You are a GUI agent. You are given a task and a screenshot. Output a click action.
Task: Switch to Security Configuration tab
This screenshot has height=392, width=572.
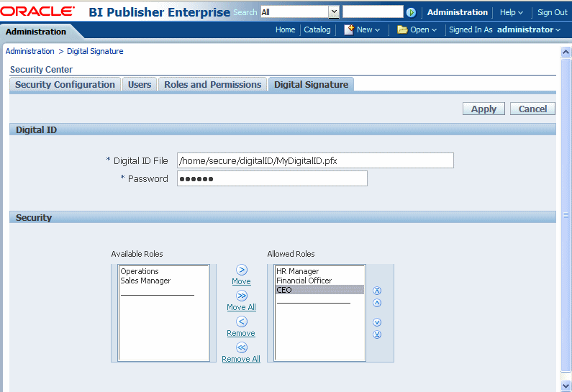[x=65, y=85]
